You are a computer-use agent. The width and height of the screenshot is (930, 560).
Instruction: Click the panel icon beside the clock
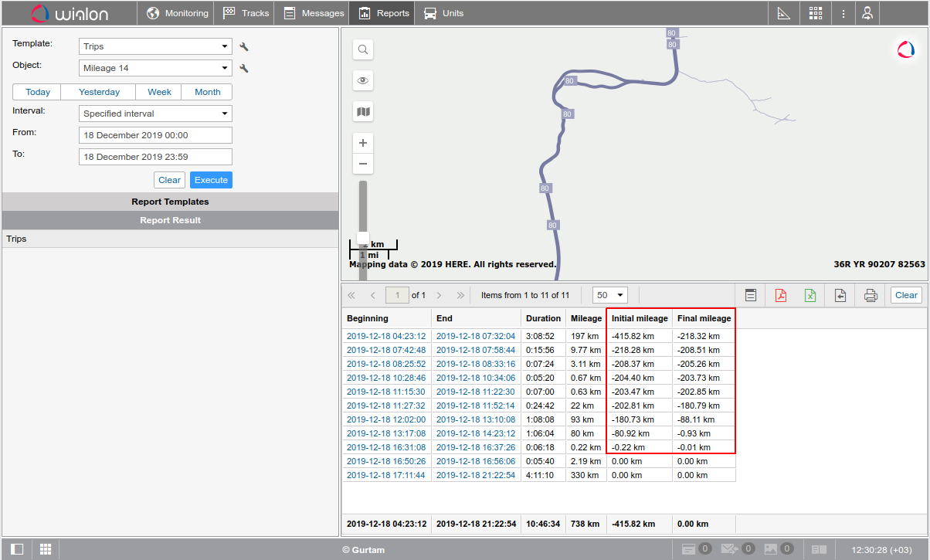820,549
